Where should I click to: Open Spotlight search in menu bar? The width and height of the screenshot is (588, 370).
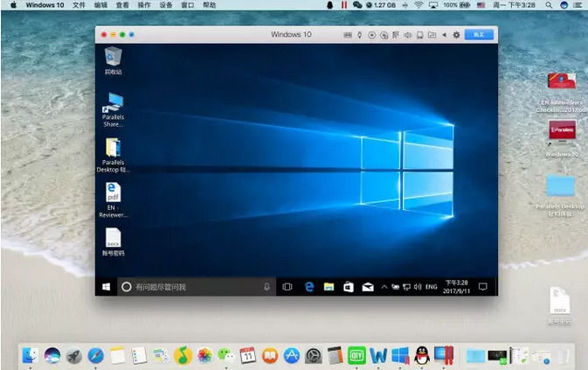(549, 5)
